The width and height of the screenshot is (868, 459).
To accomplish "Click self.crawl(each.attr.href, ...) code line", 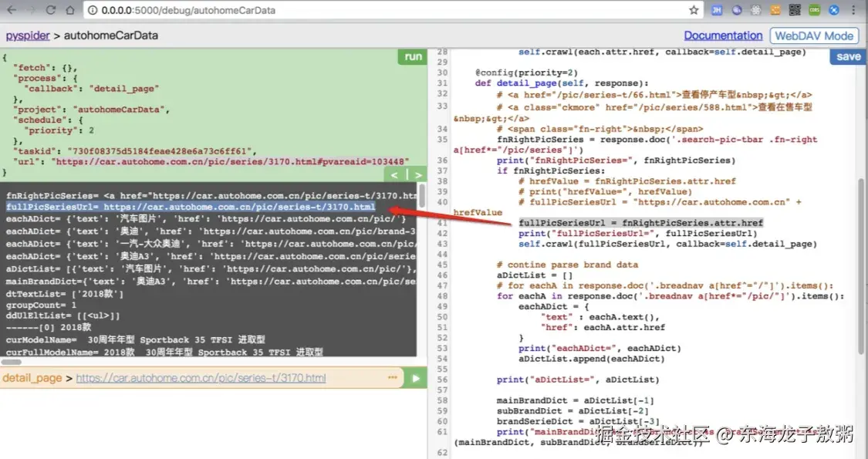I will [662, 52].
